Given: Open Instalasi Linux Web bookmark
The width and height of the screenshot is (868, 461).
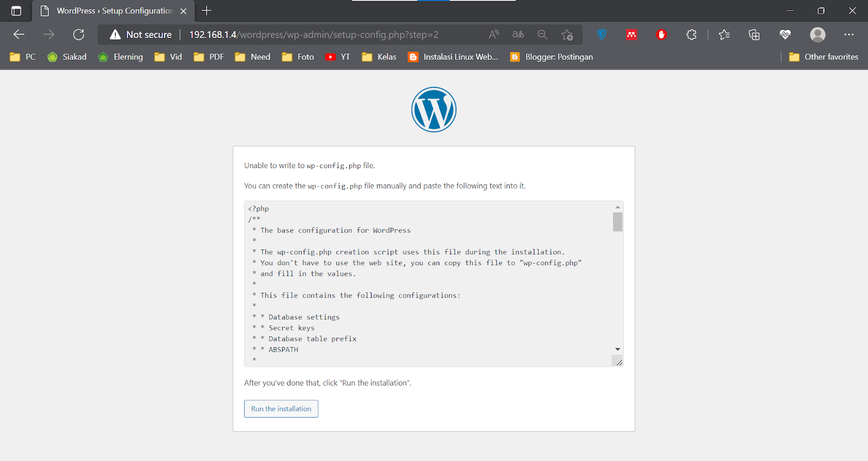Looking at the screenshot, I should (x=453, y=57).
